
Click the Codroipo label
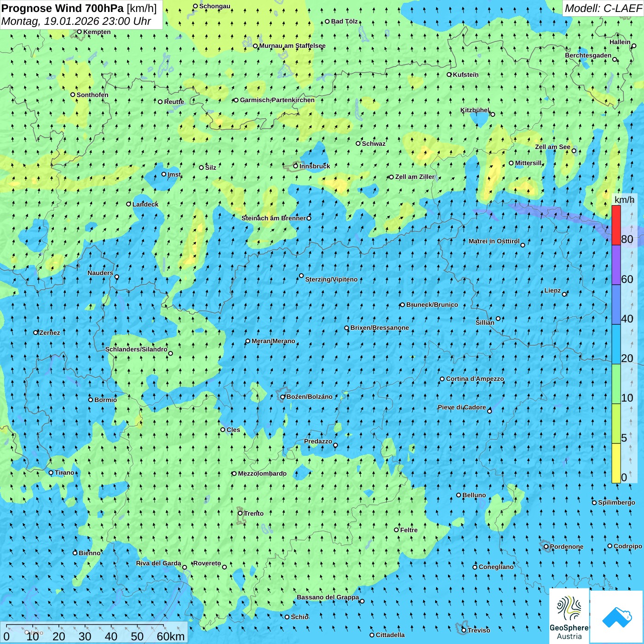628,546
